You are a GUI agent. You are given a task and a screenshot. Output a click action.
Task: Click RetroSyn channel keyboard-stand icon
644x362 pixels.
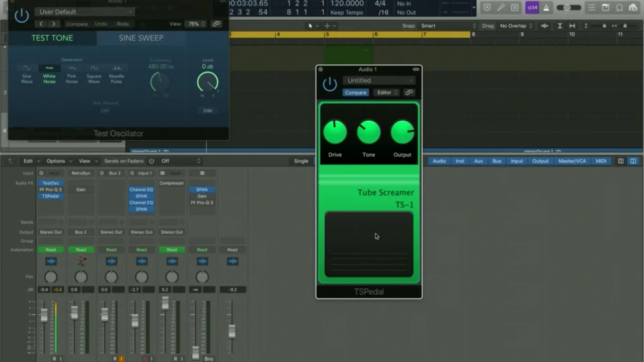click(81, 261)
